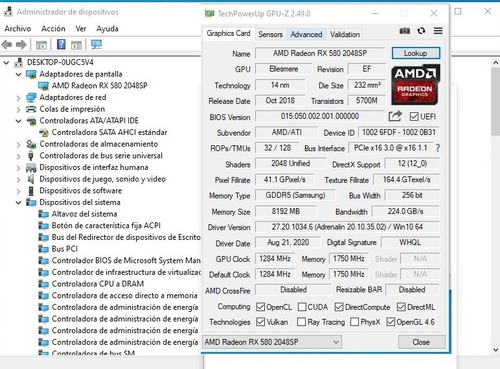Click the AMD Radeon logo image

(x=416, y=85)
